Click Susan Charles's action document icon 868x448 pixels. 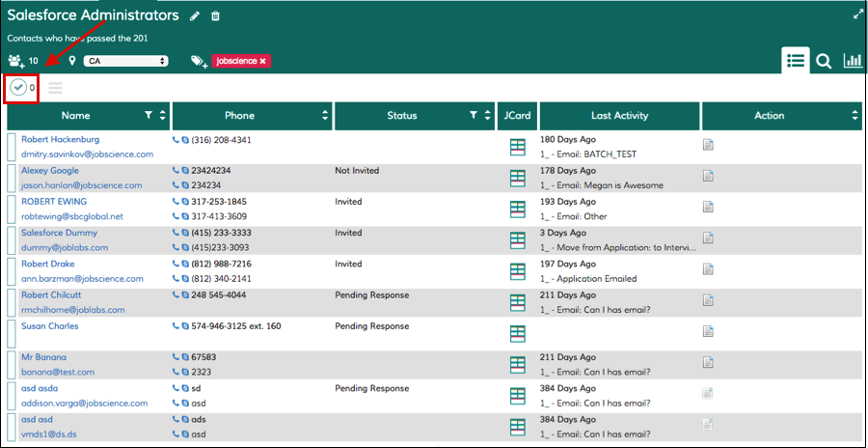click(708, 331)
